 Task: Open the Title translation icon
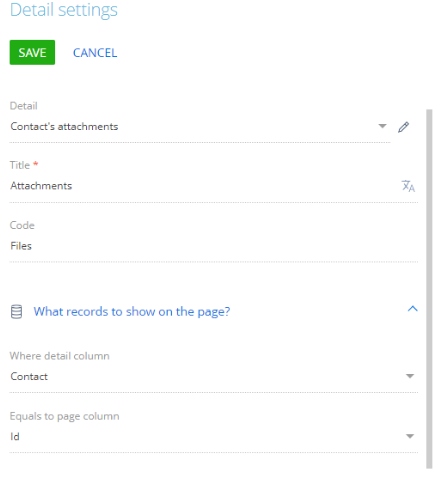408,186
